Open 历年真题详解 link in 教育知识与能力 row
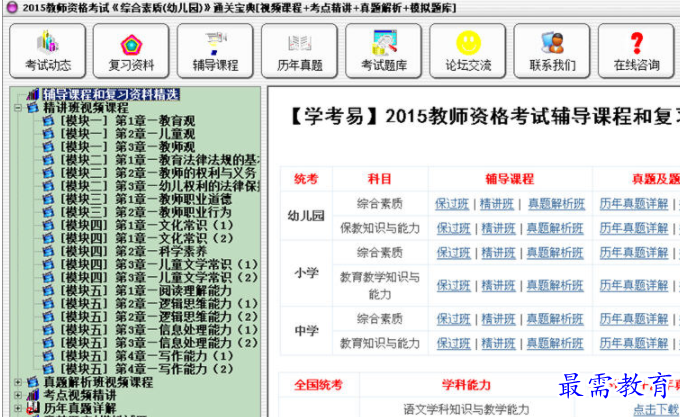 pyautogui.click(x=634, y=343)
